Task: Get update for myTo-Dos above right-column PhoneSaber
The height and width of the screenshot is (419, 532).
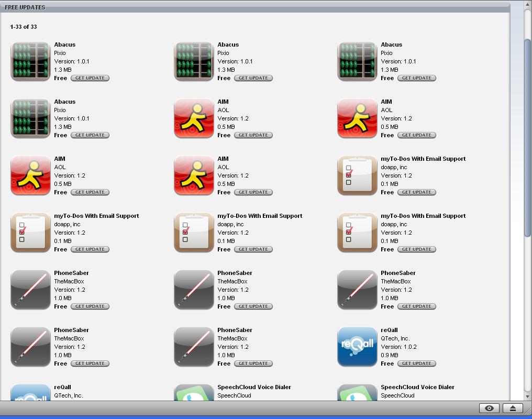Action: 417,249
